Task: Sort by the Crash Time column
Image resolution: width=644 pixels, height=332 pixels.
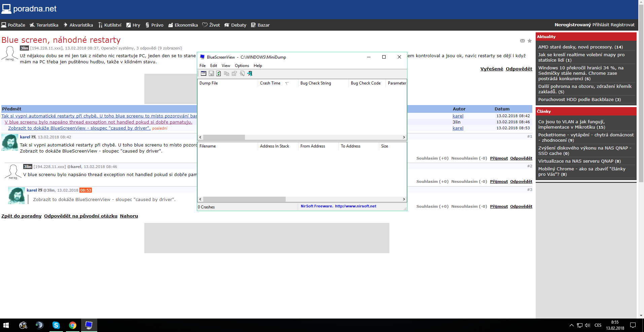Action: [278, 83]
